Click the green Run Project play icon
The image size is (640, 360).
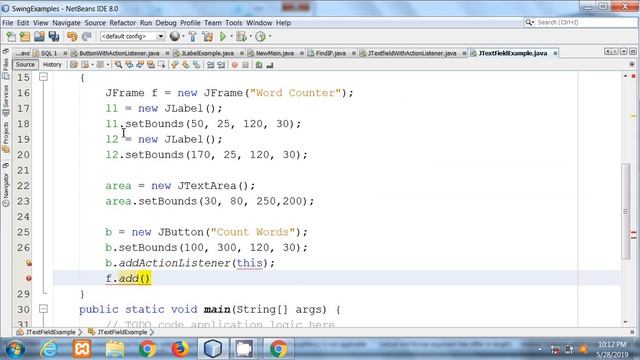pos(223,37)
